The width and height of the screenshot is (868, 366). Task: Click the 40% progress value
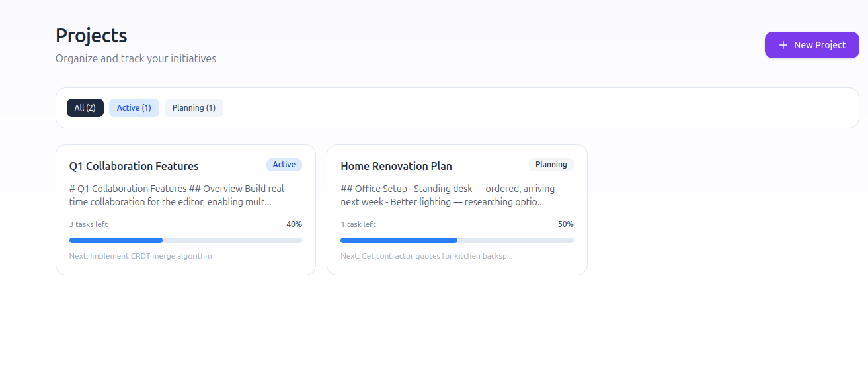[x=294, y=224]
